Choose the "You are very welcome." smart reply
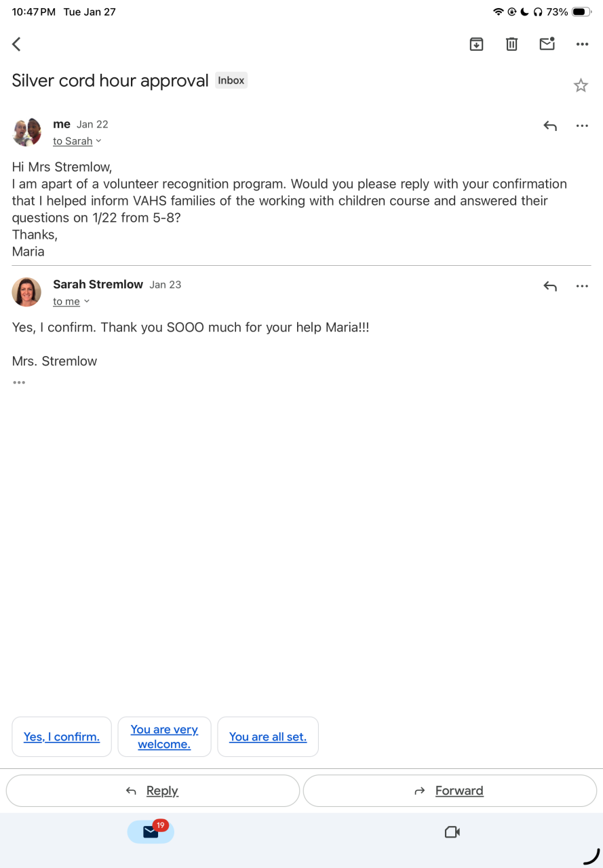 tap(164, 737)
